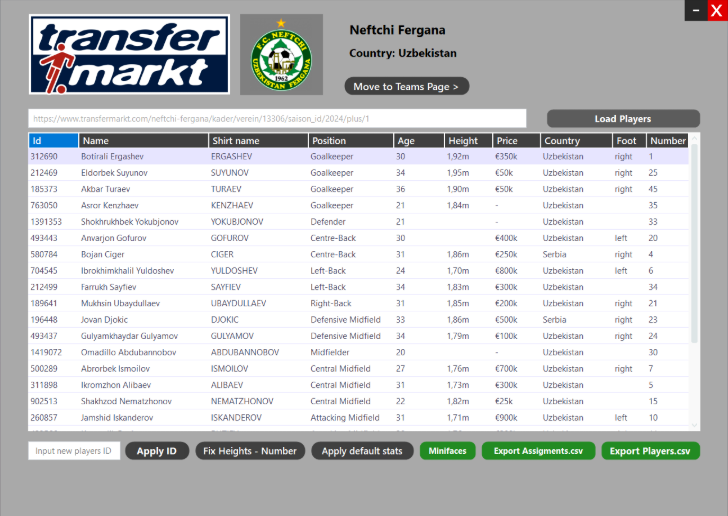
Task: Select player name Abrorbek Ismoilov
Action: (116, 369)
